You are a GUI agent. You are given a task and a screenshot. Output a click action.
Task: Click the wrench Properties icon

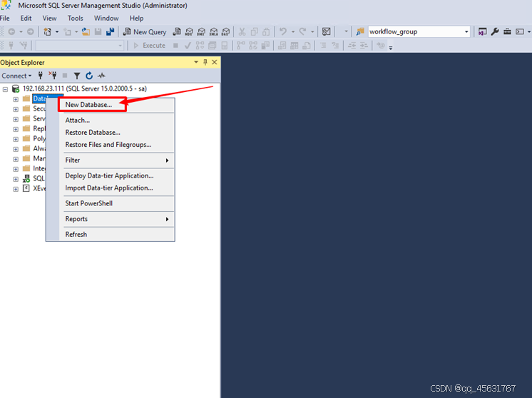495,32
